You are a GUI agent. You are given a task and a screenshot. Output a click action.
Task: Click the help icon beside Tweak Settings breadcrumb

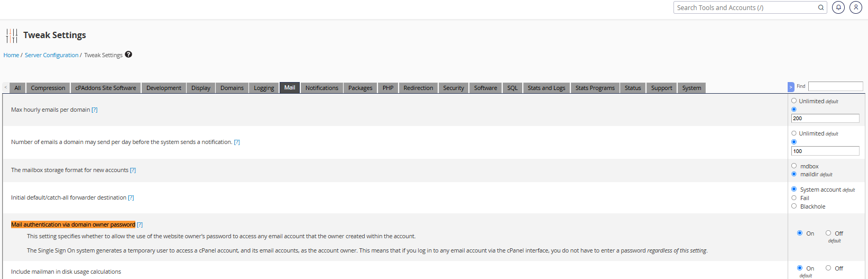point(128,55)
